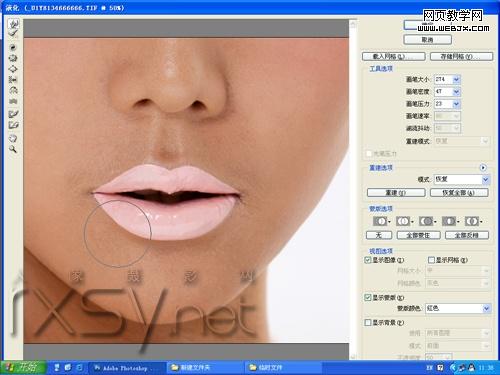Screen dimensions: 500x375
Task: Click first quick launch icon on taskbar
Action: (57, 367)
